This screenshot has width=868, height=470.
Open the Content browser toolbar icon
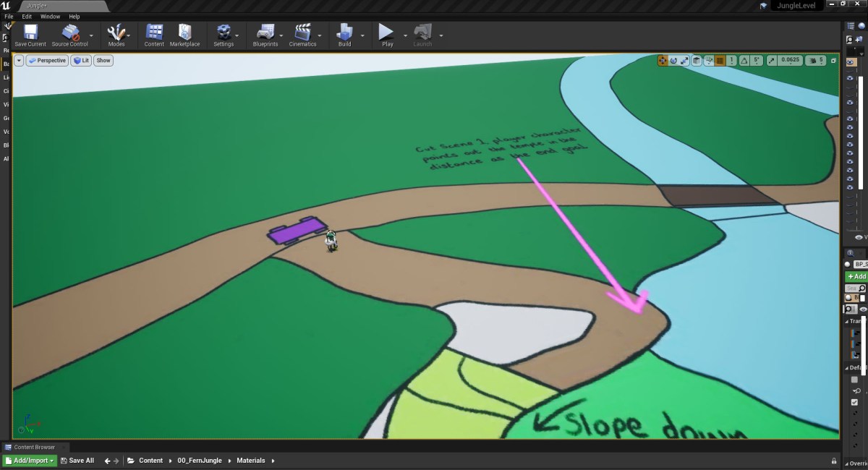154,35
